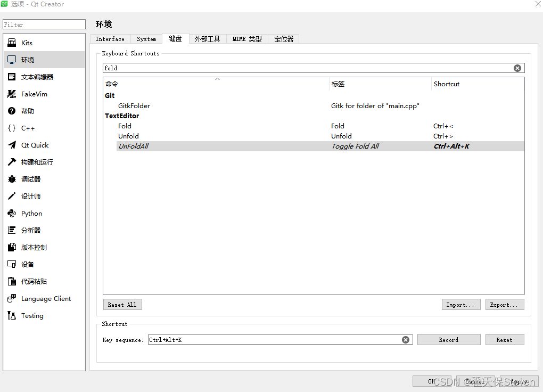Clear the fold search text
Screen dimensions: 543x392
(x=517, y=68)
